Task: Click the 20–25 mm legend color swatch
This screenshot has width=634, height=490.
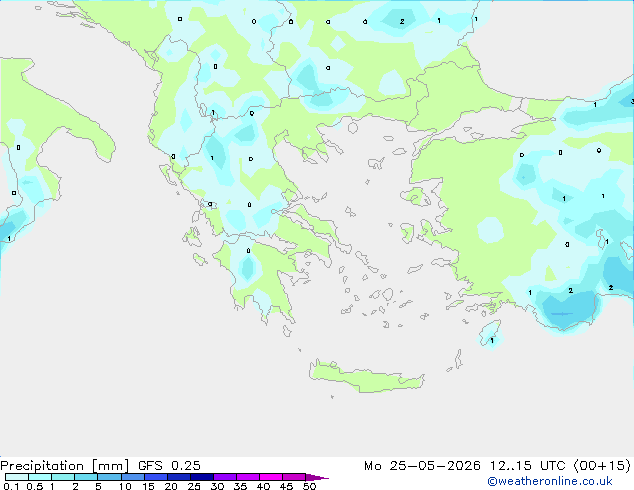Action: point(179,477)
